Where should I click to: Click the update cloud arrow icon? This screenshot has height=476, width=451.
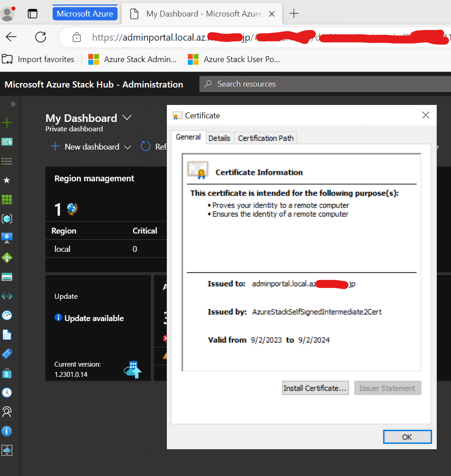pyautogui.click(x=133, y=369)
